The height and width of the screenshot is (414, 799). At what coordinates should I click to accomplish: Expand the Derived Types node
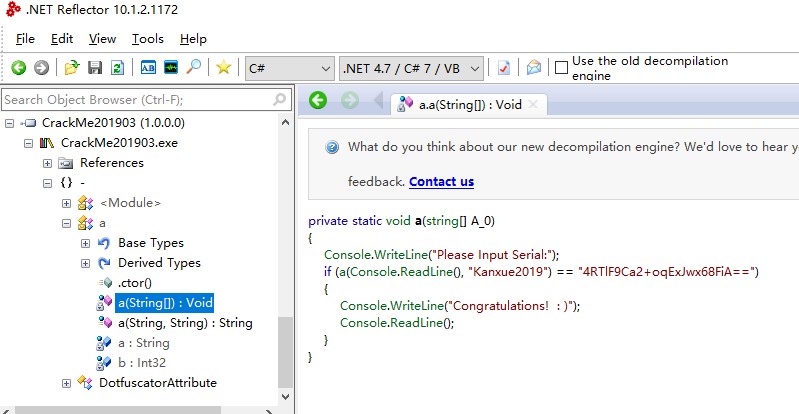point(85,263)
